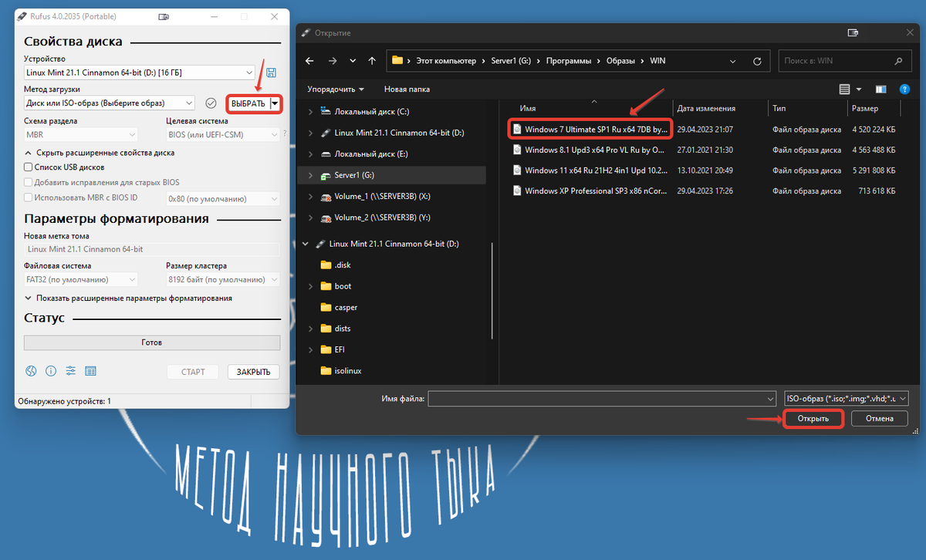Expand Volume_1 (\\SERVER3B) tree node
Image resolution: width=926 pixels, height=560 pixels.
(310, 197)
